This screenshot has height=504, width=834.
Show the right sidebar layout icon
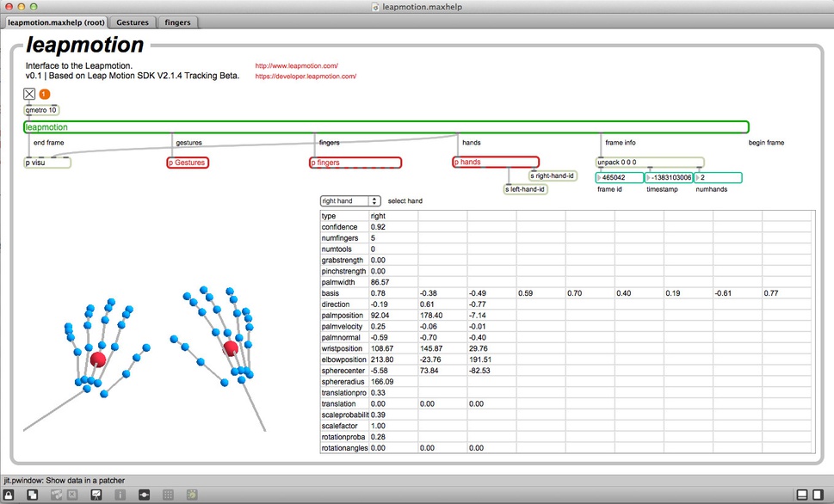818,495
